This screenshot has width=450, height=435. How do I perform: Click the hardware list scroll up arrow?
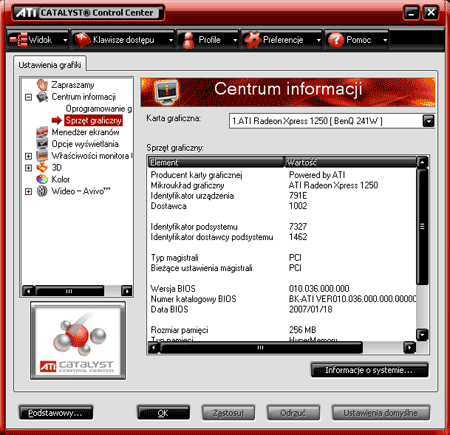point(422,162)
